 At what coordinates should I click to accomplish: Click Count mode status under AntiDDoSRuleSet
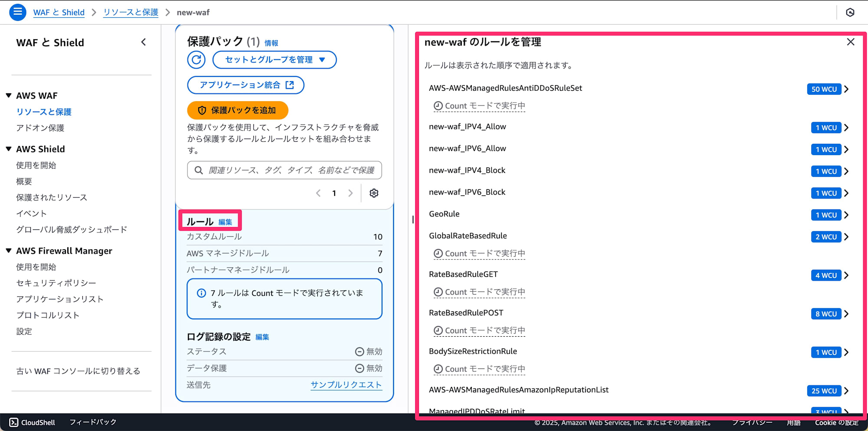pyautogui.click(x=480, y=106)
